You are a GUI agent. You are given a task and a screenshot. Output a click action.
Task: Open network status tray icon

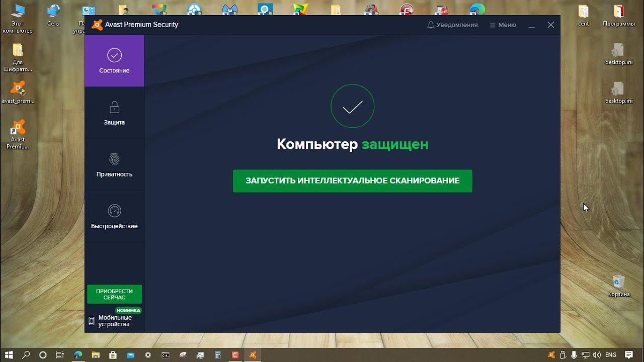pos(585,355)
